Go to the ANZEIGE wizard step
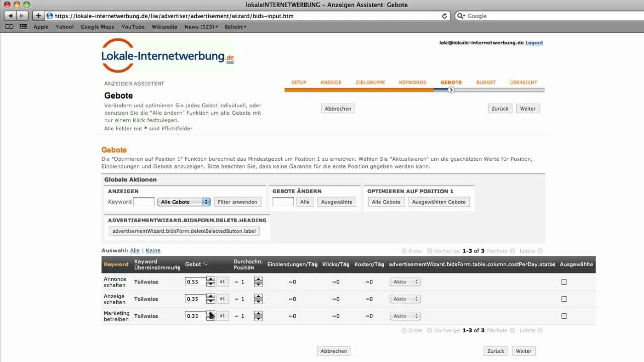Screen dimensions: 644x362 (x=331, y=82)
